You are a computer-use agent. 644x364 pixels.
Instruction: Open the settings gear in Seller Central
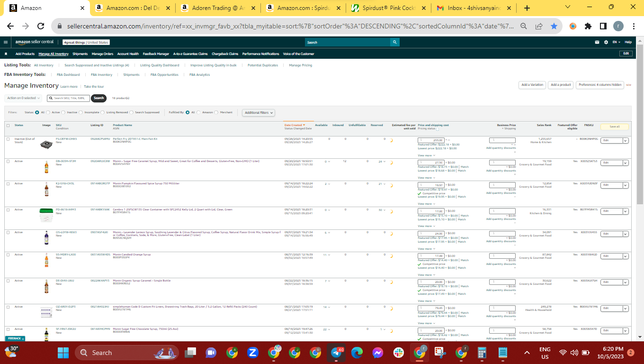point(606,42)
